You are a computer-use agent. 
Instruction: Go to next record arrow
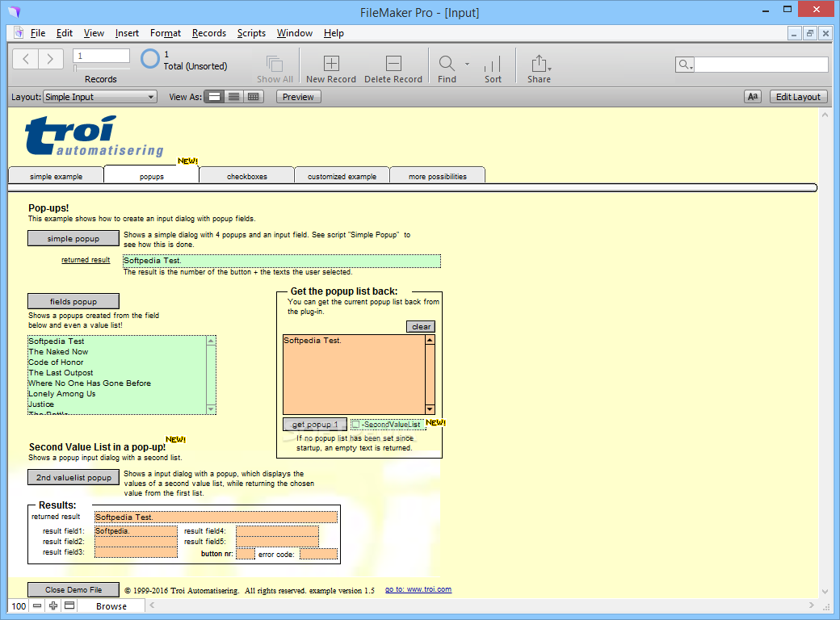[50, 59]
